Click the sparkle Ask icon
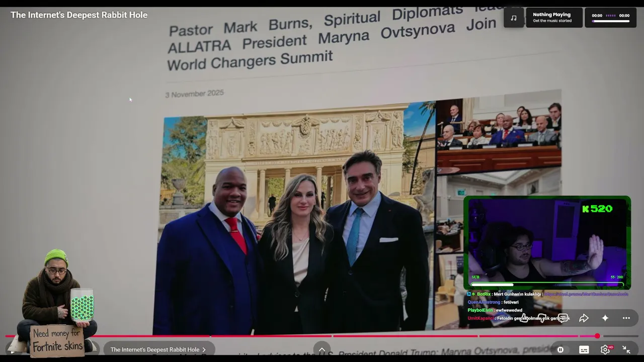 coord(605,318)
